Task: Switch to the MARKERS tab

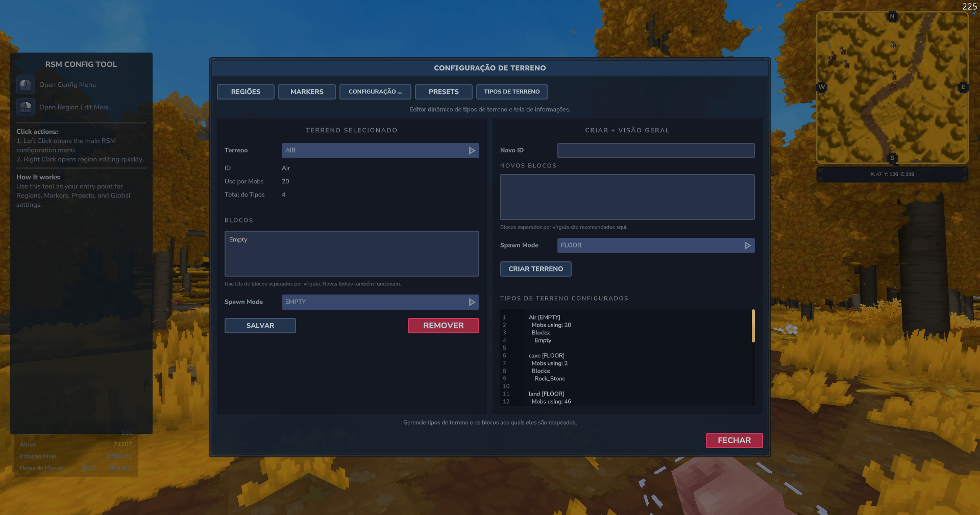Action: tap(307, 92)
